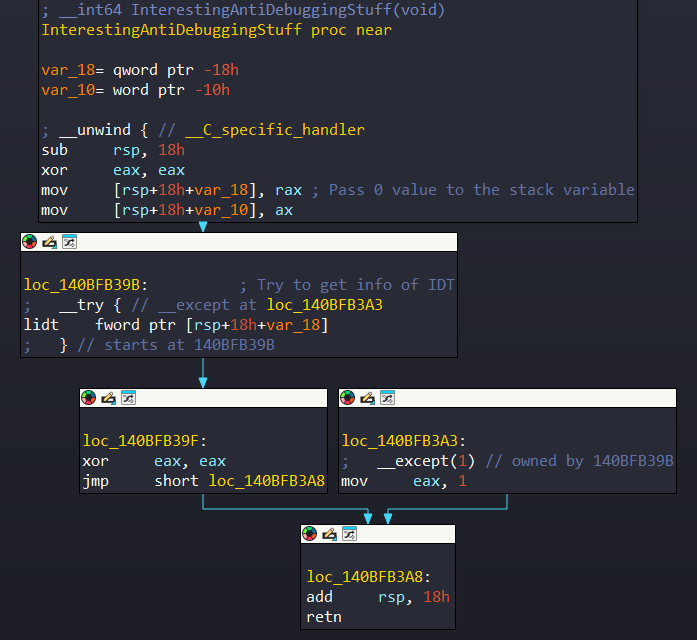
Task: Click color icon in loc_140BFB3A3 block header
Action: 348,398
